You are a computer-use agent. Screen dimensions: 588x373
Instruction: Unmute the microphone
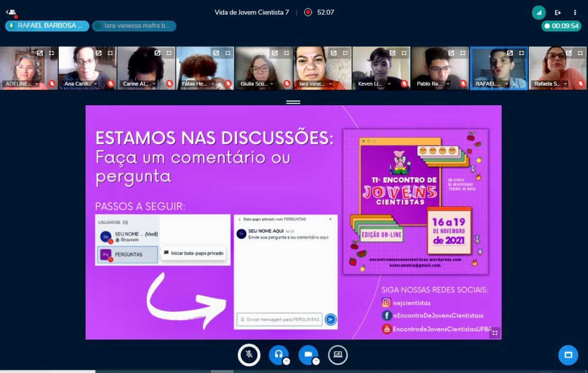pos(249,354)
